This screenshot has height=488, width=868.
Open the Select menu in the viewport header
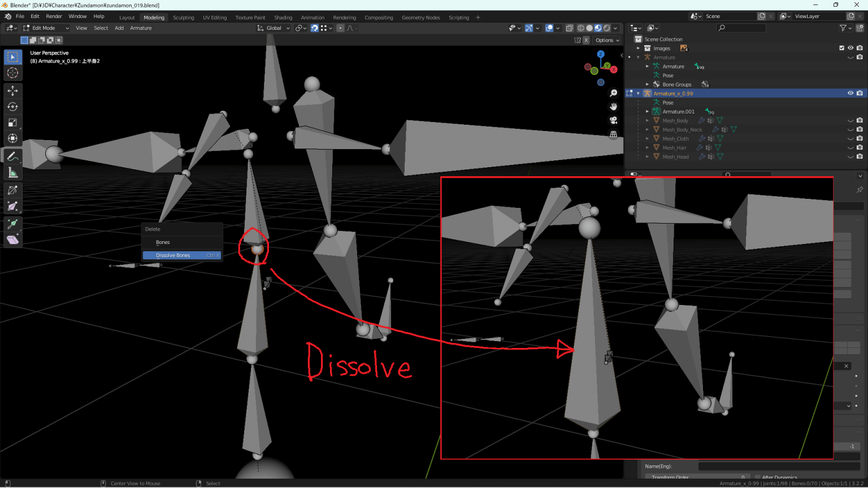pyautogui.click(x=101, y=28)
